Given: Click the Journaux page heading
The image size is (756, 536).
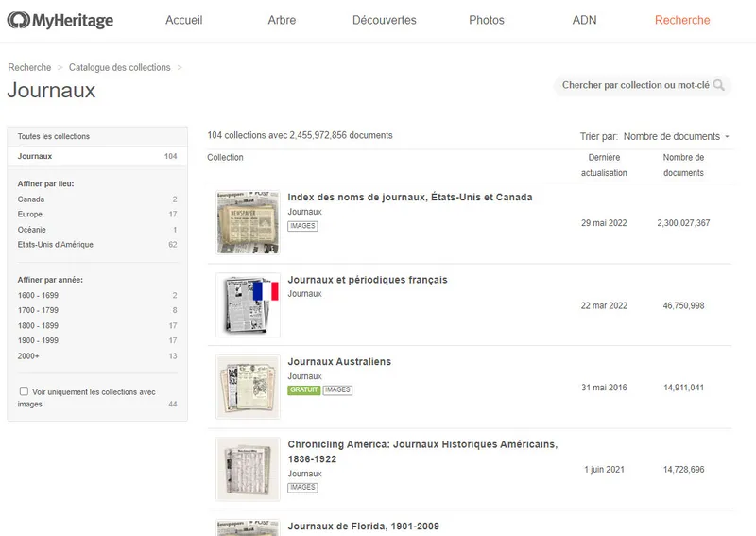Looking at the screenshot, I should pos(51,90).
